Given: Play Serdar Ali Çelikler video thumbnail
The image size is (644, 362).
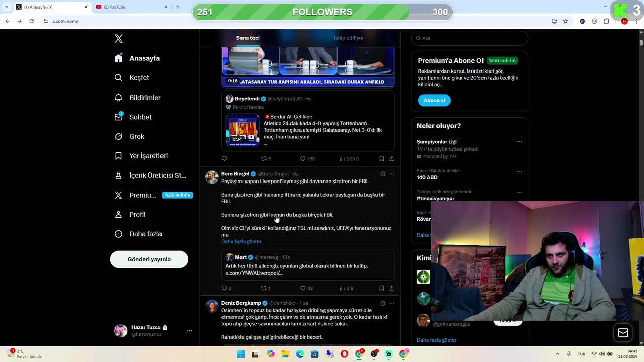Looking at the screenshot, I should (x=243, y=130).
